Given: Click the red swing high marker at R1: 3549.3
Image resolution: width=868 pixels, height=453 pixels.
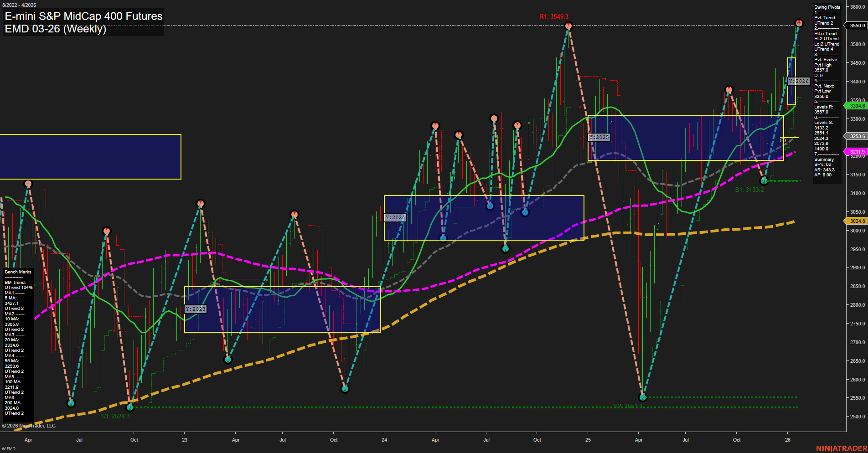Looking at the screenshot, I should pyautogui.click(x=568, y=26).
